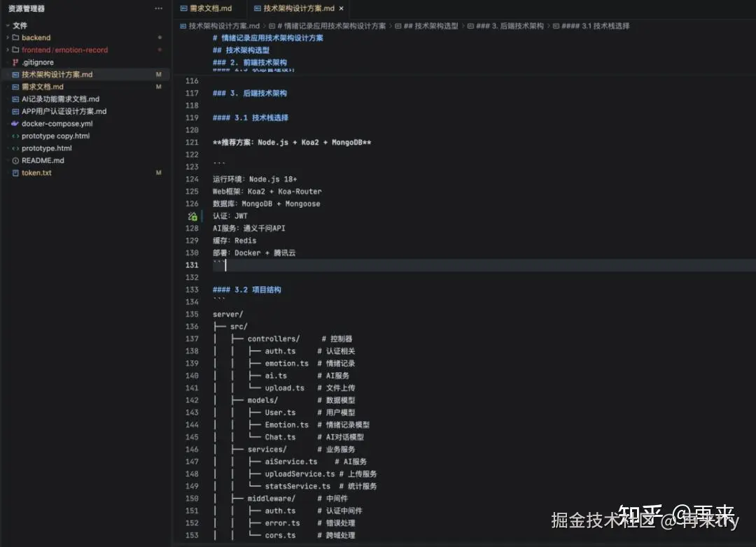Click the Docker whale icon of docker-compose.yml

coord(15,123)
